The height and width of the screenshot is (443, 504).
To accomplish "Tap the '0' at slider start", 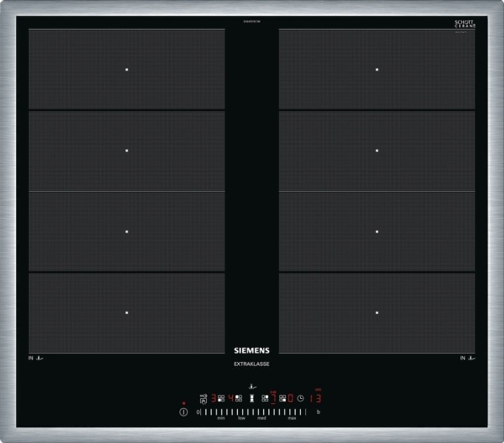I will 198,412.
